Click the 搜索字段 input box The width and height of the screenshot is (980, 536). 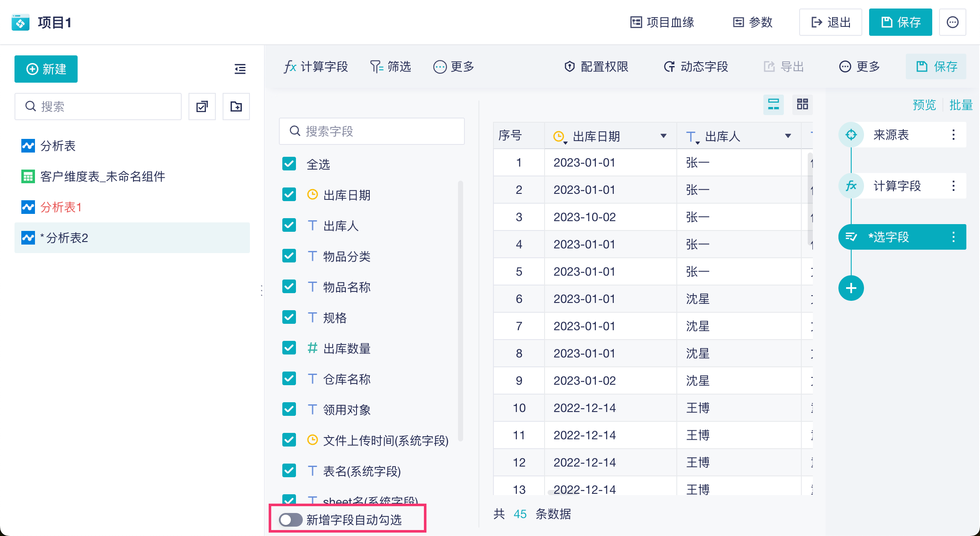(x=371, y=131)
